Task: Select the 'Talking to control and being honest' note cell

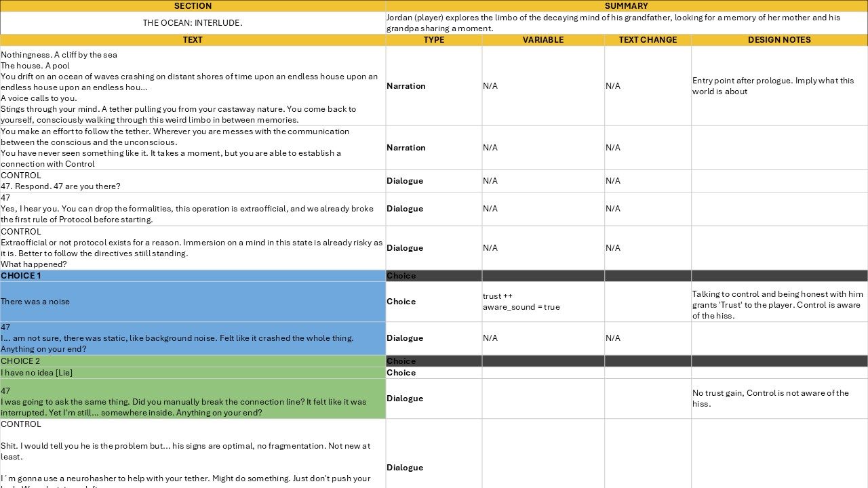Action: (779, 305)
